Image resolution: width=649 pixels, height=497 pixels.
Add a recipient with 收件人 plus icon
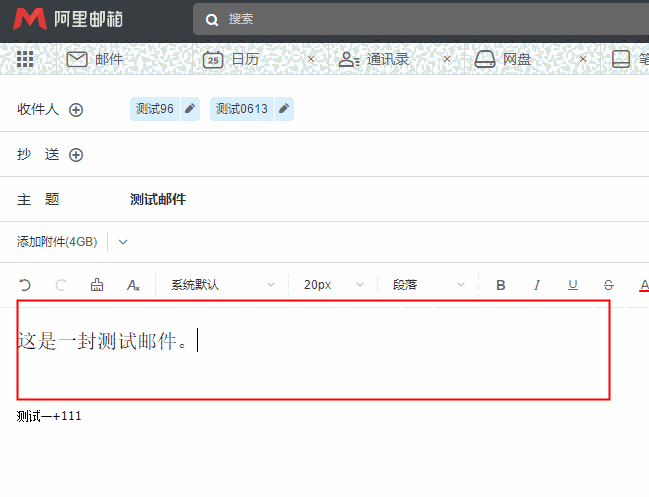[x=76, y=110]
